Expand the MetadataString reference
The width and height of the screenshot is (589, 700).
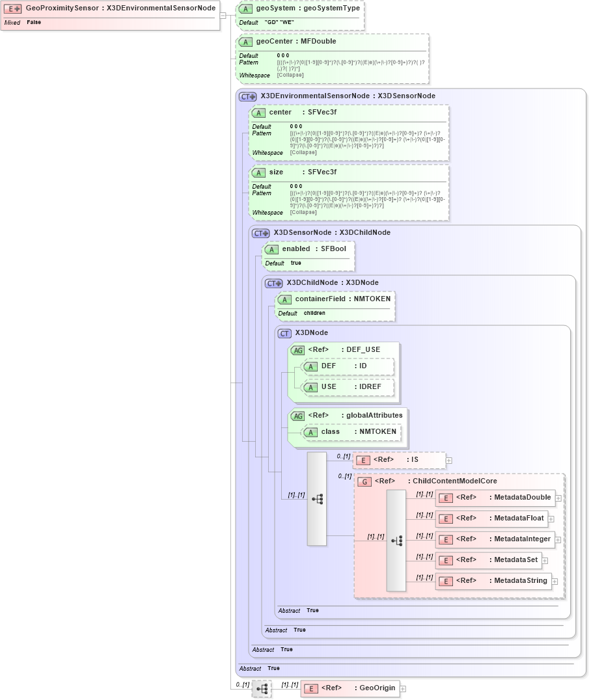555,582
